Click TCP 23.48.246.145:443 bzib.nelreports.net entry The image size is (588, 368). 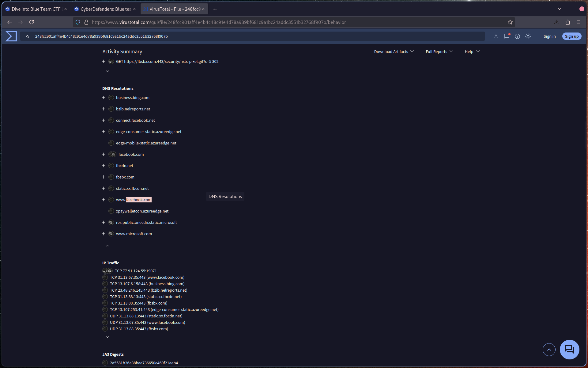point(149,290)
